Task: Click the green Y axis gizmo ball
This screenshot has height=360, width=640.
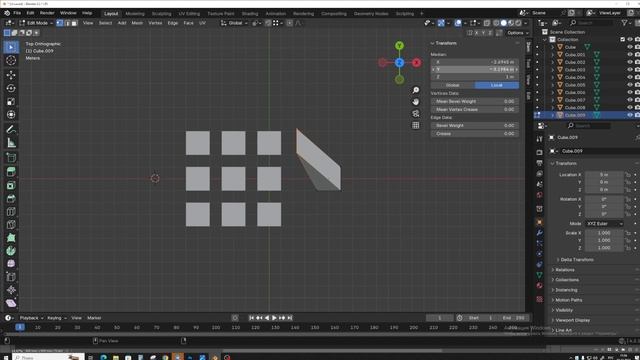Action: [x=400, y=45]
